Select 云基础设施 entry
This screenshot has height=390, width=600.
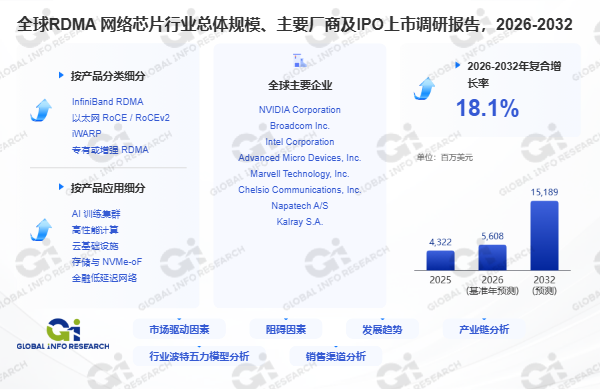pyautogui.click(x=95, y=246)
